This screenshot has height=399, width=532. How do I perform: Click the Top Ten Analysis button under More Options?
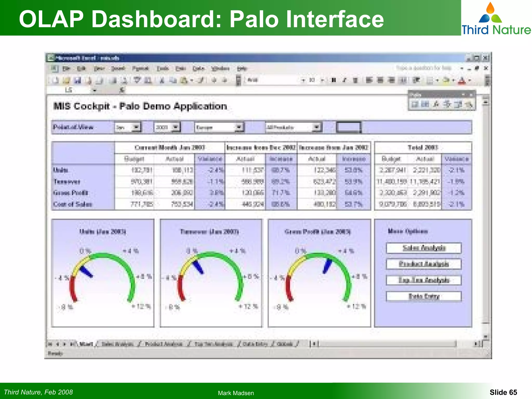pos(424,280)
